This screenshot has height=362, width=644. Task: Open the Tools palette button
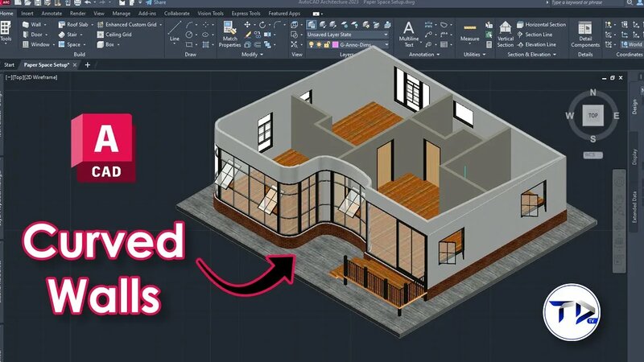[x=6, y=31]
